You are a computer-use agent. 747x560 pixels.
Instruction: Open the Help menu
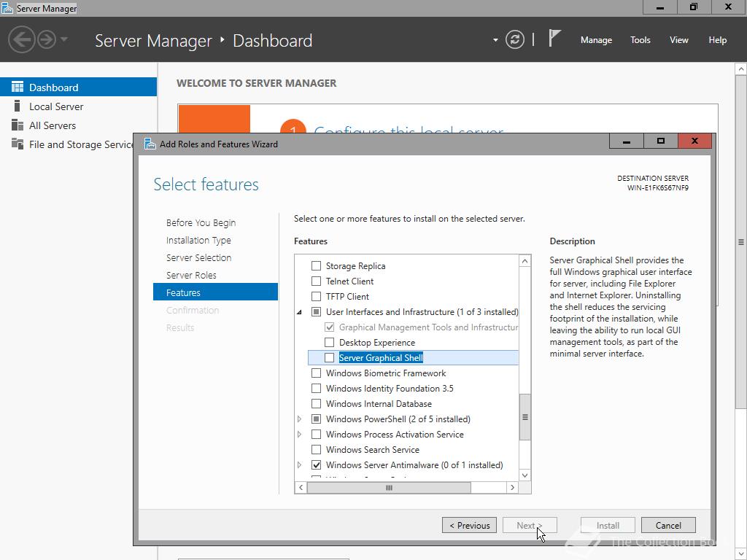coord(717,40)
